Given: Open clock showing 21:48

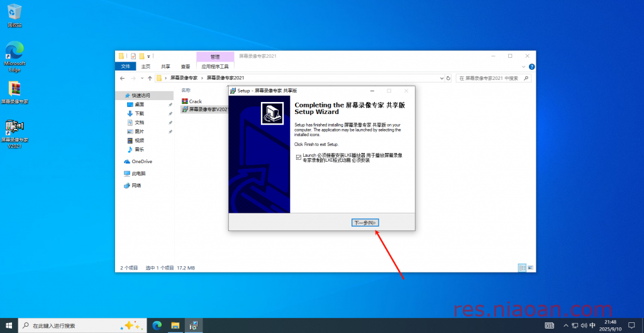Looking at the screenshot, I should click(x=610, y=325).
